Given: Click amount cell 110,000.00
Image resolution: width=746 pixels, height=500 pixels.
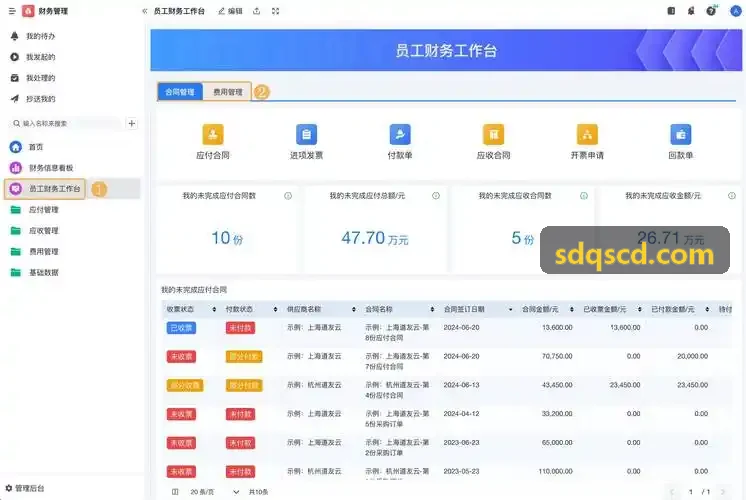Looking at the screenshot, I should [555, 471].
